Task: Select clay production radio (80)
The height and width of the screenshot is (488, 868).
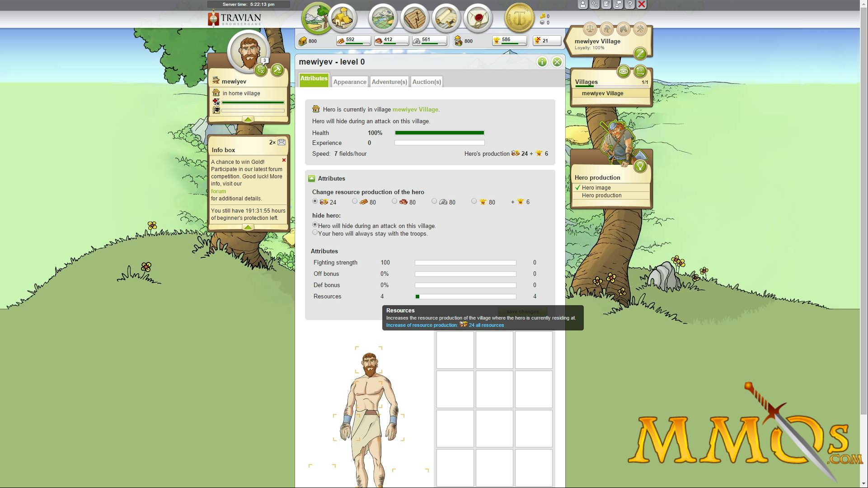Action: tap(394, 201)
